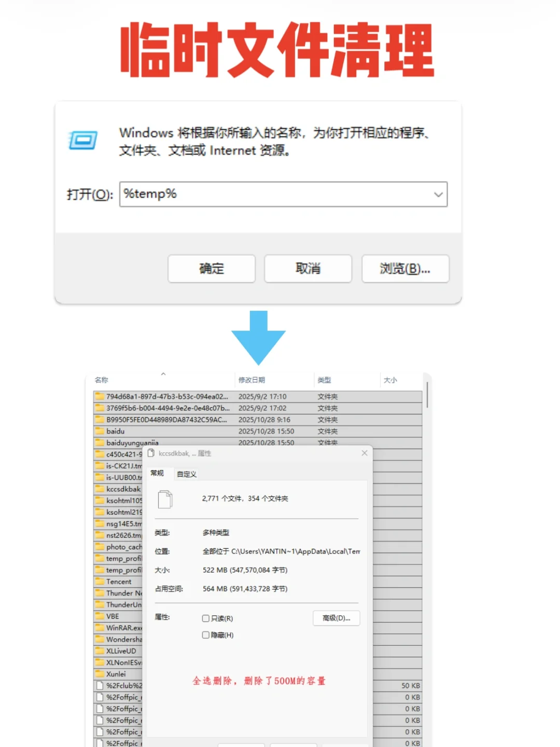The width and height of the screenshot is (560, 747).
Task: Click the 修改日期 column header
Action: pos(253,380)
